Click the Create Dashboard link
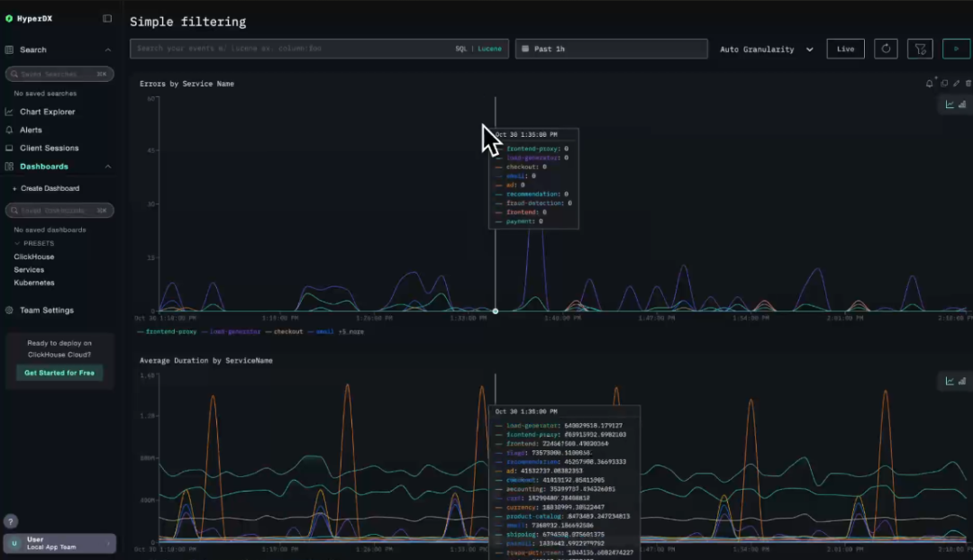The image size is (973, 560). point(47,188)
